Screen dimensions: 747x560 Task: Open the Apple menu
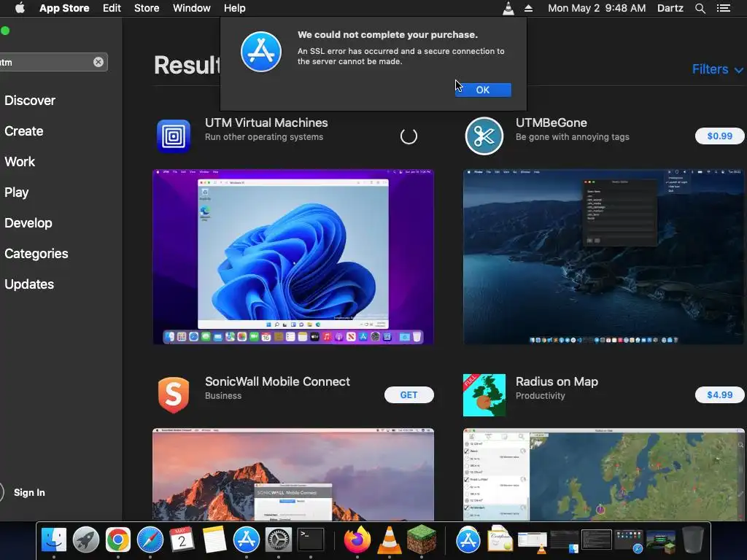pos(20,8)
